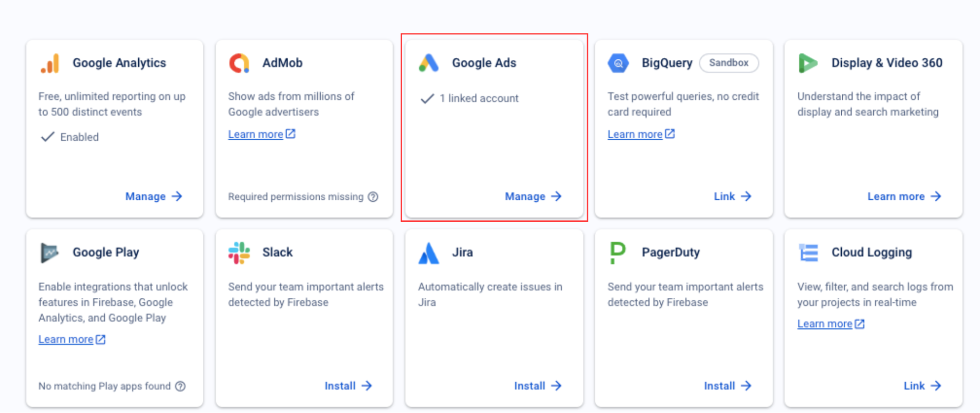Manage the Google Ads linked account
This screenshot has width=980, height=413.
[x=533, y=196]
